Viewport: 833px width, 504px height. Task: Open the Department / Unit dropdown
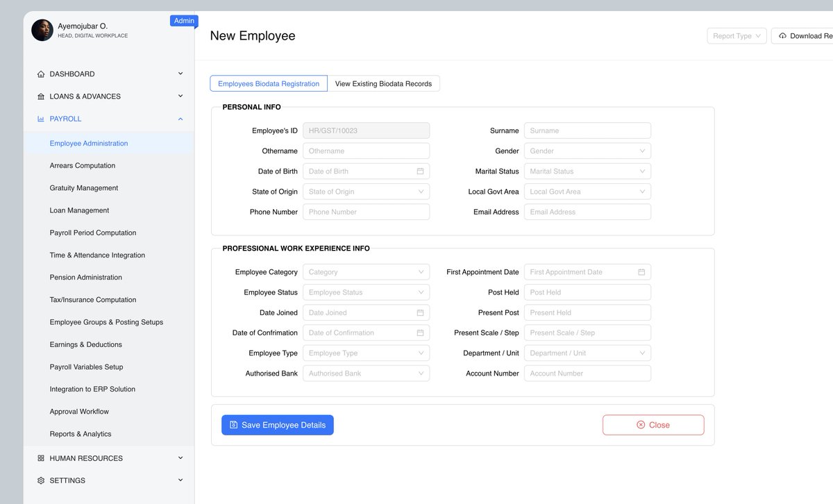point(587,353)
